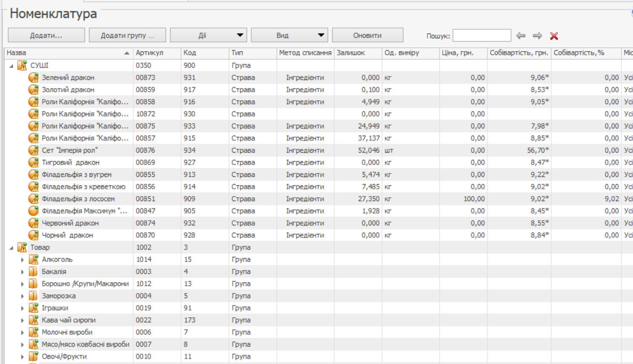Open the Вид dropdown menu
This screenshot has height=364, width=633.
(289, 35)
